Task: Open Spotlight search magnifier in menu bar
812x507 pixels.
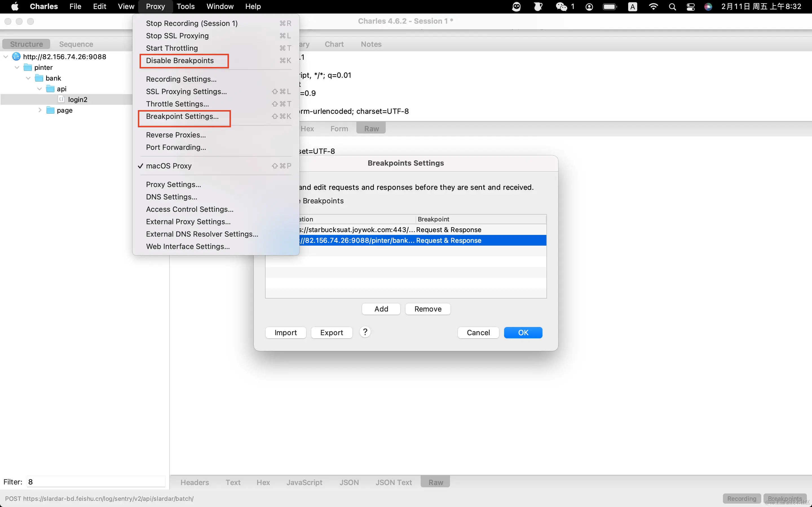Action: [x=672, y=7]
